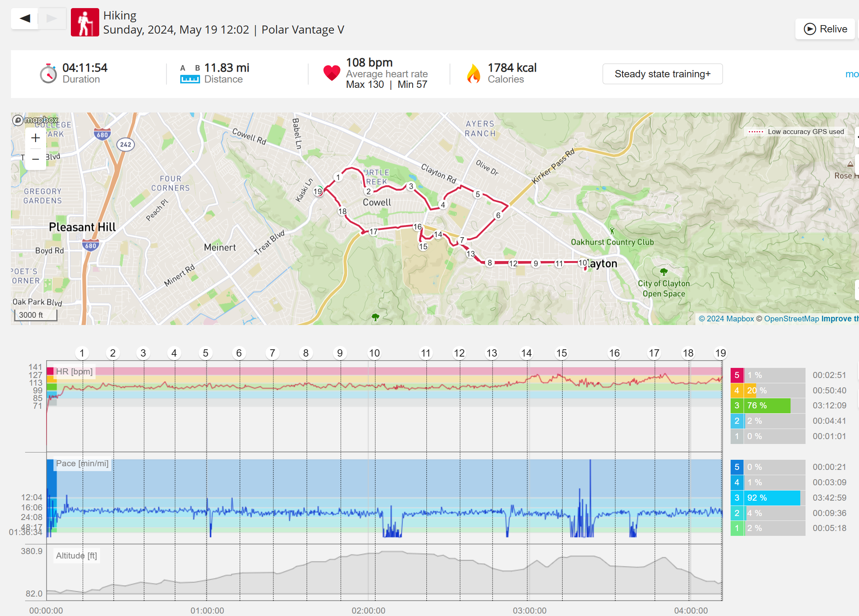Click the next session forward arrow
This screenshot has height=616, width=859.
[52, 18]
